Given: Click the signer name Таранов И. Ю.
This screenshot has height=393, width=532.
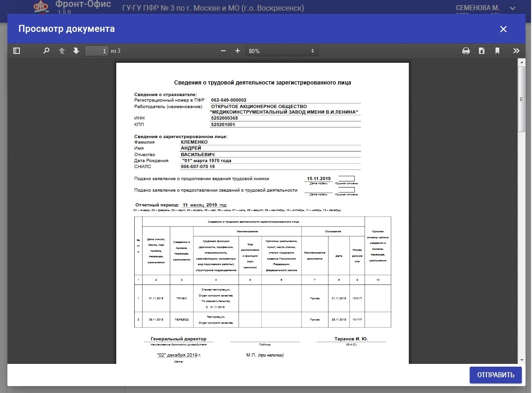Looking at the screenshot, I should (x=351, y=339).
